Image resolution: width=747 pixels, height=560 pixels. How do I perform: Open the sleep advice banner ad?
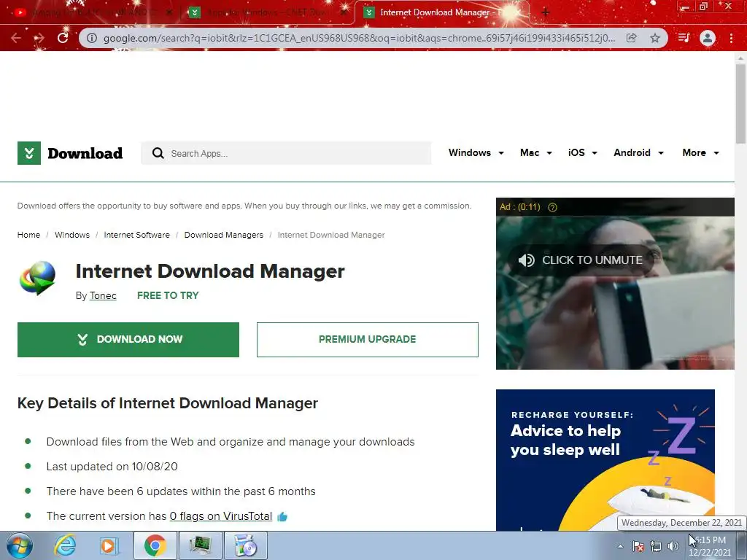pos(605,460)
